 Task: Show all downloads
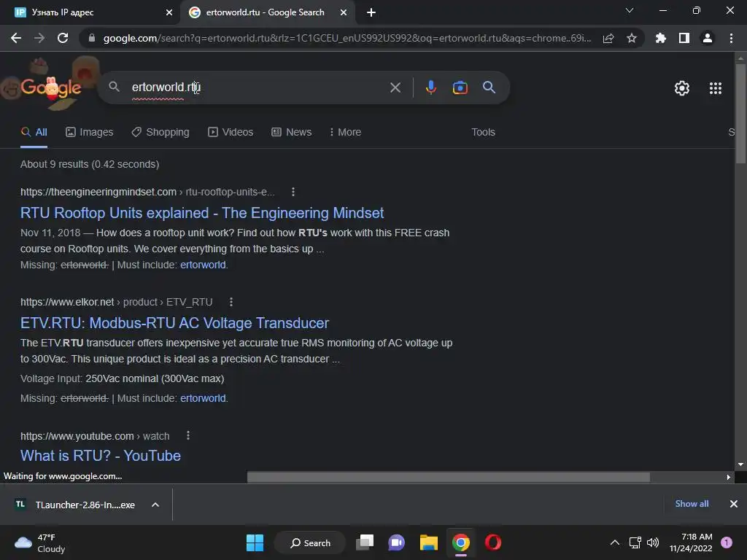pos(692,504)
